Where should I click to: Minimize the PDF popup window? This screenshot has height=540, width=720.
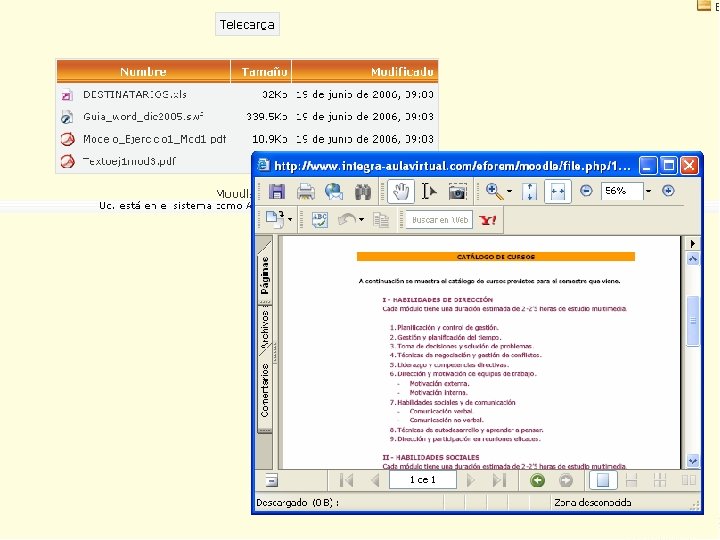click(x=647, y=165)
